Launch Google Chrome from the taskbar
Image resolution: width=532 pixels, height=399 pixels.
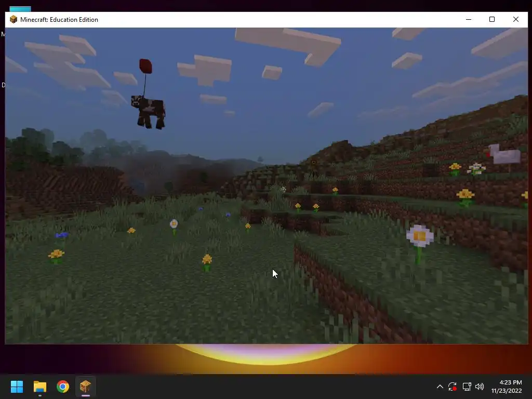63,387
